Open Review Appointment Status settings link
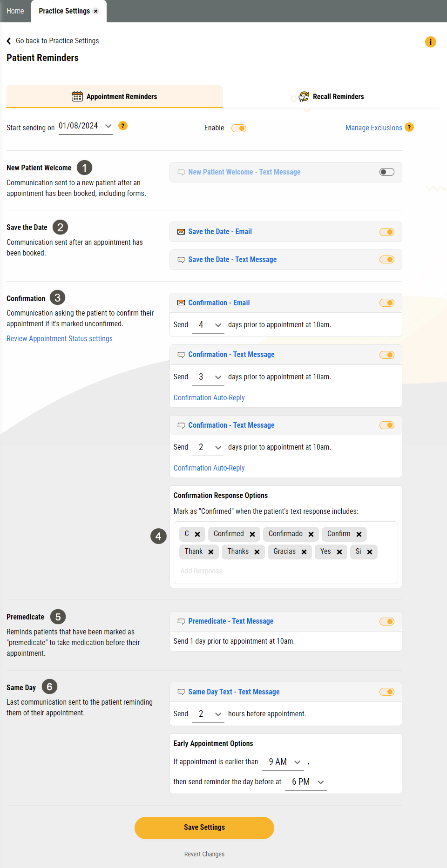Viewport: 447px width, 868px height. 60,339
